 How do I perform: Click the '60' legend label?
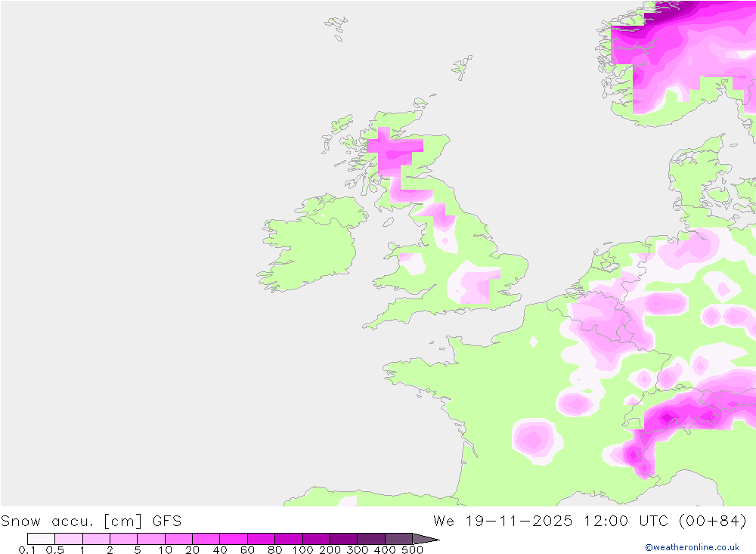coord(247,549)
